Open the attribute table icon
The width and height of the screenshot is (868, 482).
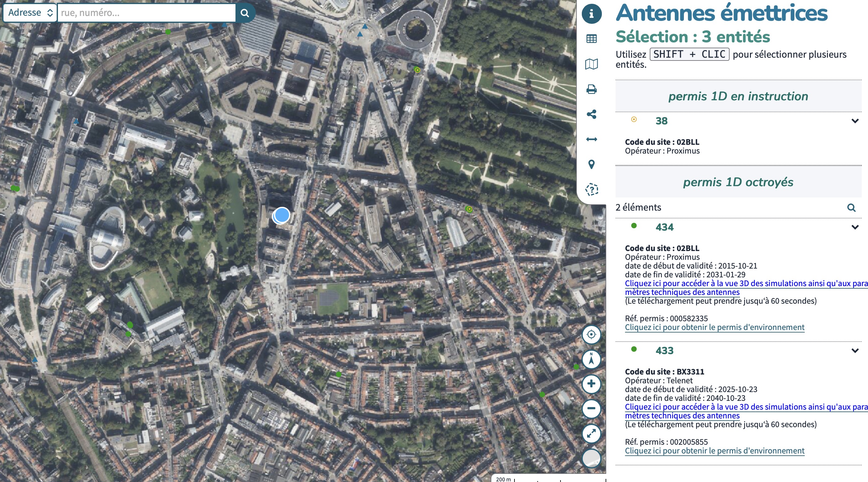tap(592, 39)
